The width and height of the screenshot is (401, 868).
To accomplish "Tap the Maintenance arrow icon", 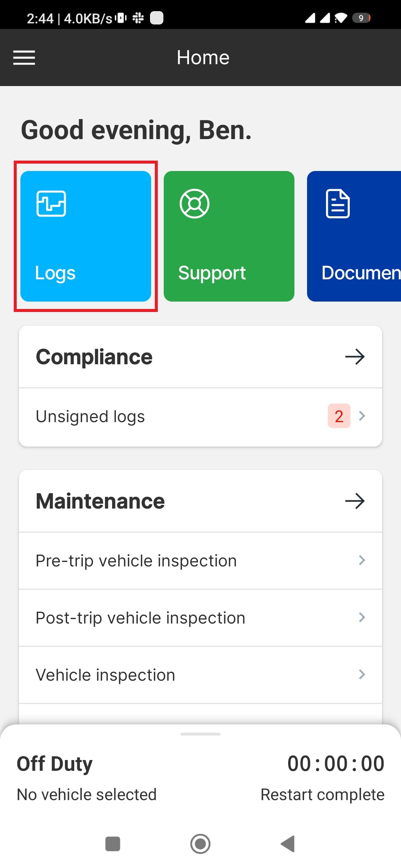I will (x=355, y=501).
